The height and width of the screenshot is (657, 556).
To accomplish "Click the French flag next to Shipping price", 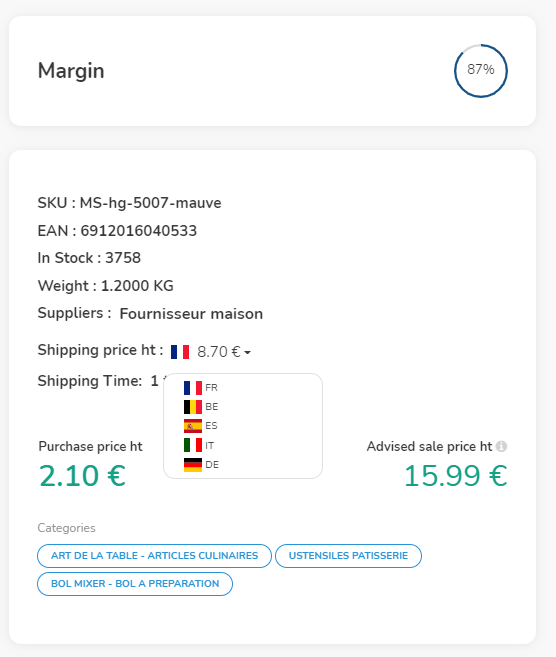I will (180, 352).
